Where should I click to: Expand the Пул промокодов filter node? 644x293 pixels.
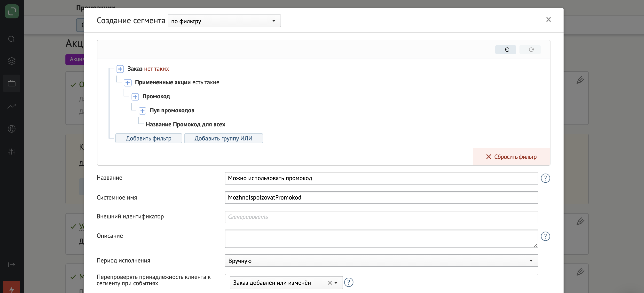[142, 111]
